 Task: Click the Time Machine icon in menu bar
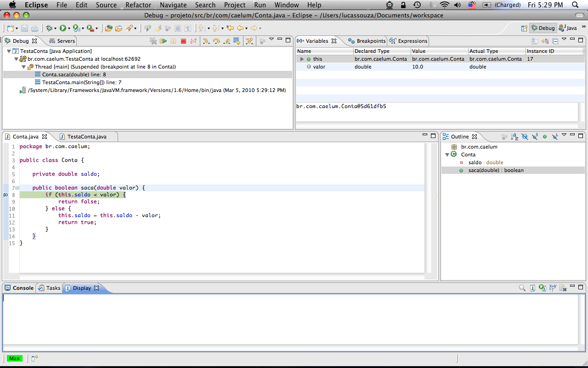(417, 5)
